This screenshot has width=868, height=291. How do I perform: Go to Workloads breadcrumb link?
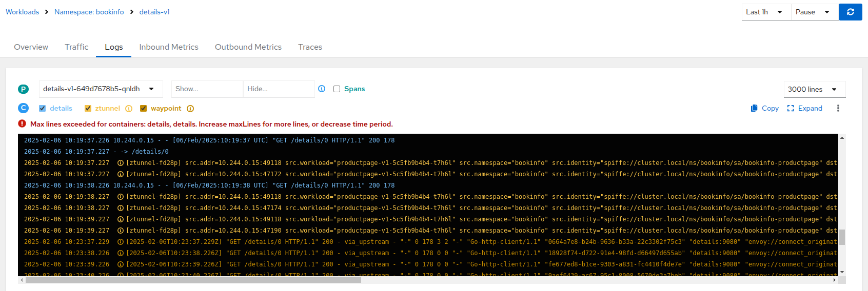point(22,12)
